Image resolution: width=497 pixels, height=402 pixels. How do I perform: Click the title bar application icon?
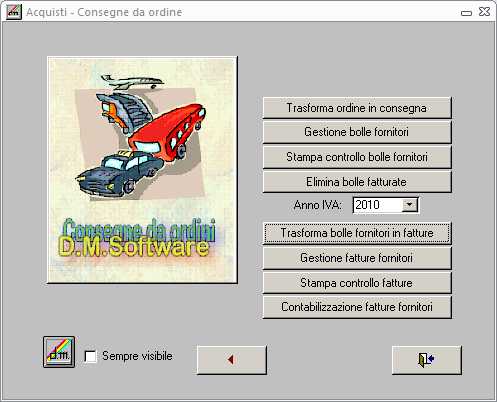(14, 12)
